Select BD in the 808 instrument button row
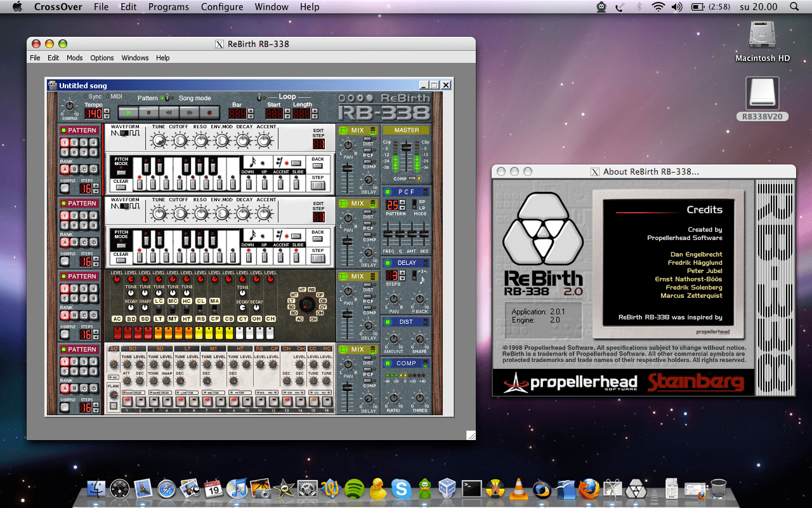Viewport: 812px width, 508px height. [131, 319]
